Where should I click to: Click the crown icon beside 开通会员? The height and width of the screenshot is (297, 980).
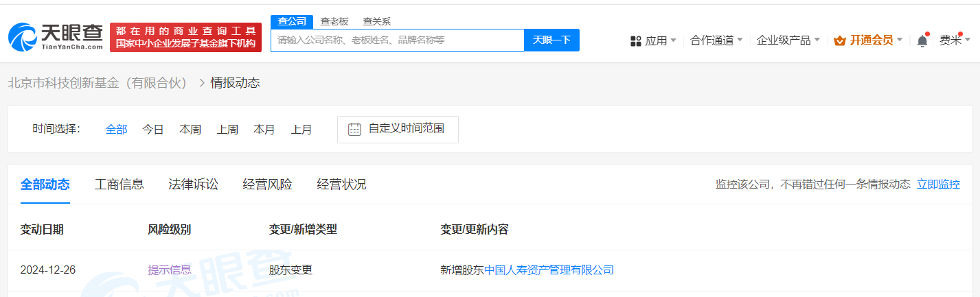[x=839, y=40]
